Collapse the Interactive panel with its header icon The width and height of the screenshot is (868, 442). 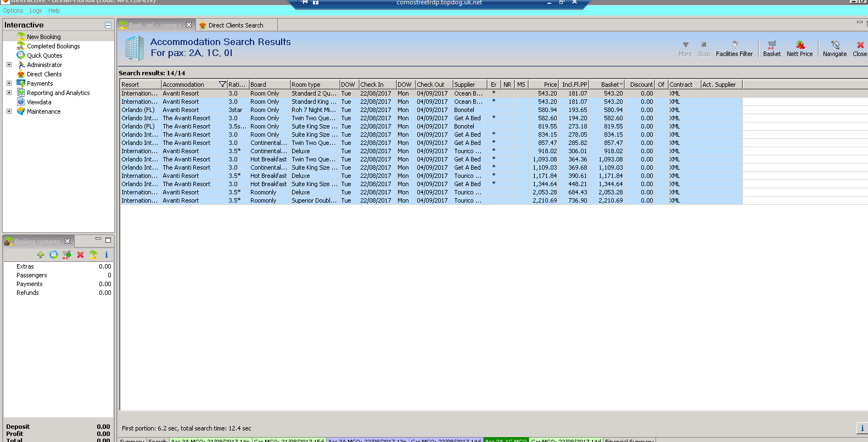108,25
